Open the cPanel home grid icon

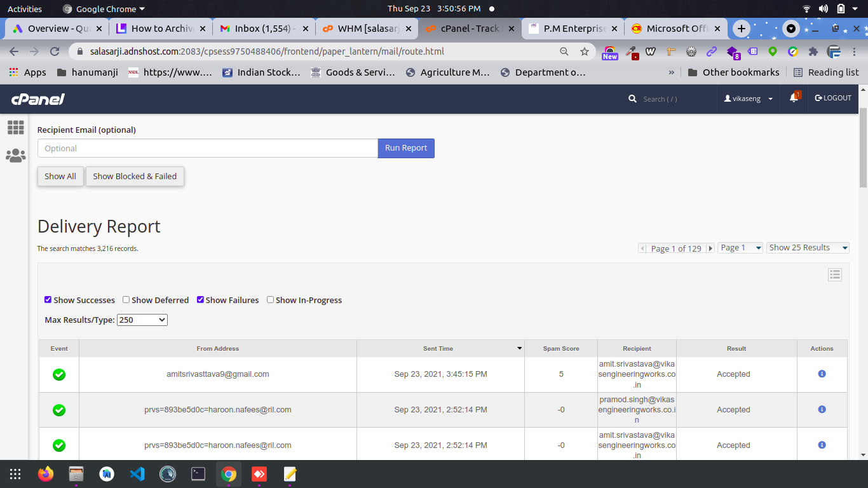coord(15,128)
